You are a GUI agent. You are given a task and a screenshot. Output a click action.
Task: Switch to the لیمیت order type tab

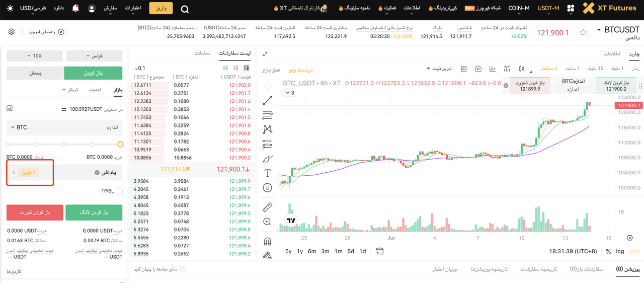pos(95,90)
